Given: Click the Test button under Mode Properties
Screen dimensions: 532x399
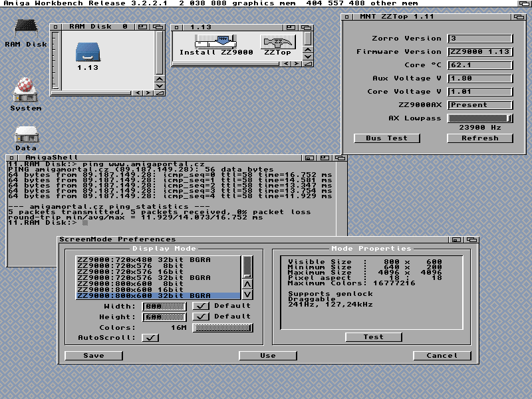Looking at the screenshot, I should tap(373, 337).
